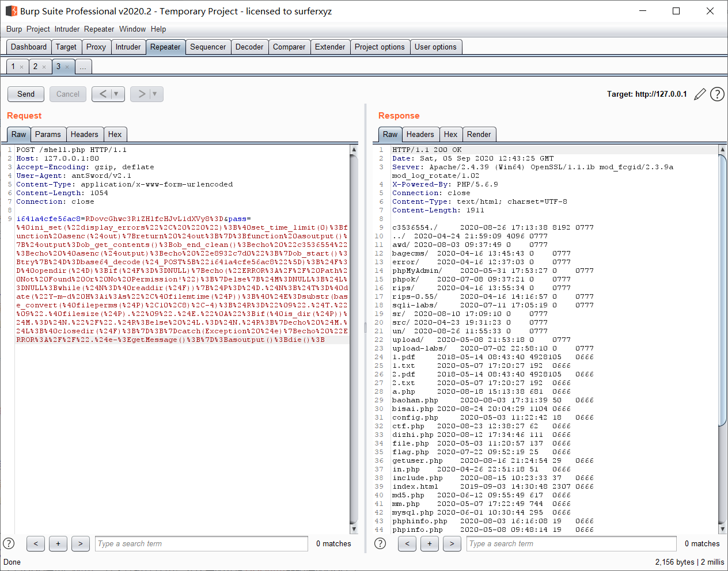This screenshot has width=728, height=571.
Task: Switch to the Intruder tool tab
Action: point(128,47)
